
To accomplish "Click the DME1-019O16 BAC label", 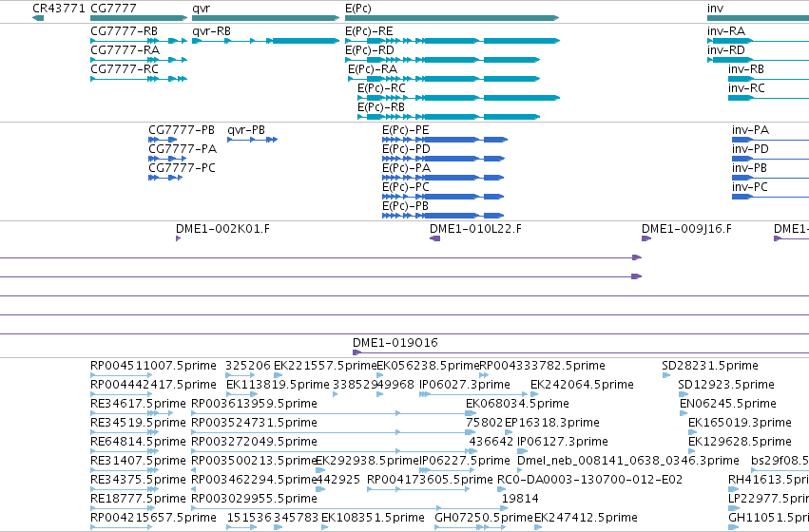I will tap(395, 343).
